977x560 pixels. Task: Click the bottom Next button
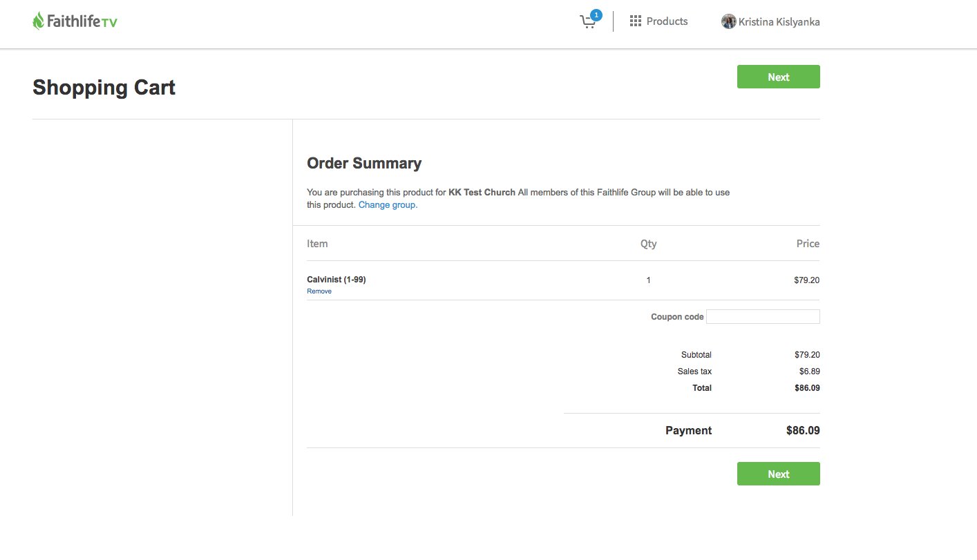tap(779, 474)
